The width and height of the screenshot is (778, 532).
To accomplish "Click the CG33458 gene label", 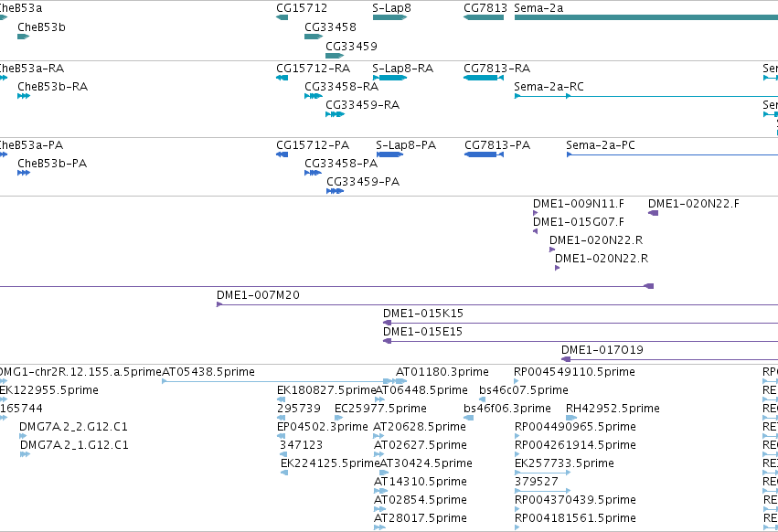I will (x=330, y=27).
